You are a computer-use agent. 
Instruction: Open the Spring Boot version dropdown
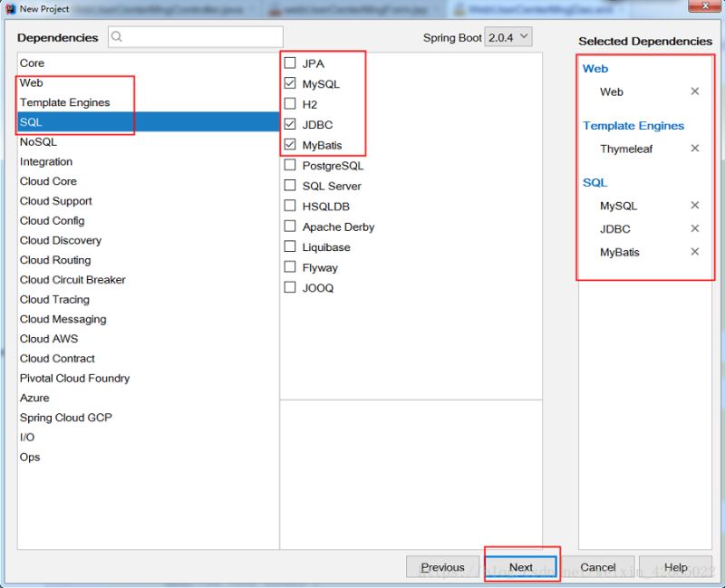pyautogui.click(x=508, y=37)
